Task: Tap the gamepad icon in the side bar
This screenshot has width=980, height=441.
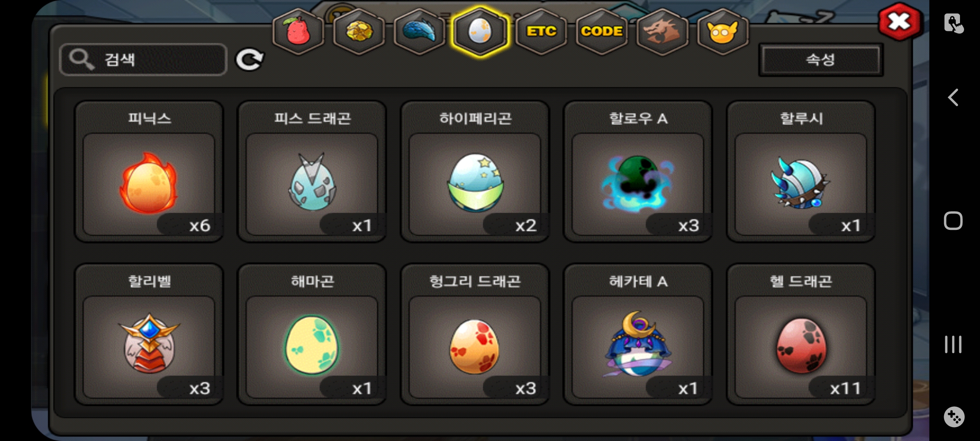Action: coord(954,417)
